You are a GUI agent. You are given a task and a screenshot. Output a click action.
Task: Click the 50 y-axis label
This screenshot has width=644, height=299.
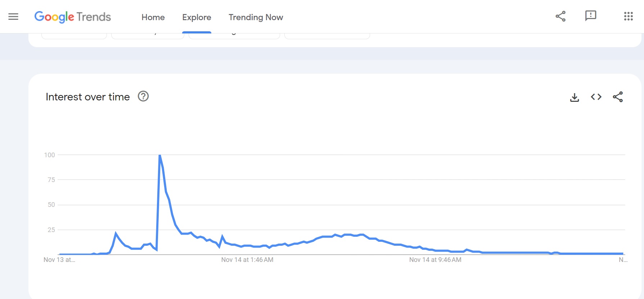[x=51, y=205]
